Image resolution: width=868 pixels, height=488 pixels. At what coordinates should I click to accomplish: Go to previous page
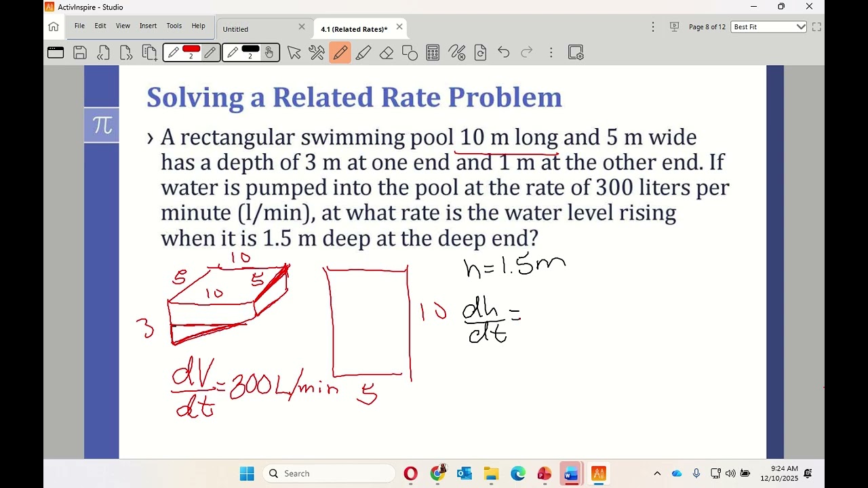pyautogui.click(x=103, y=53)
